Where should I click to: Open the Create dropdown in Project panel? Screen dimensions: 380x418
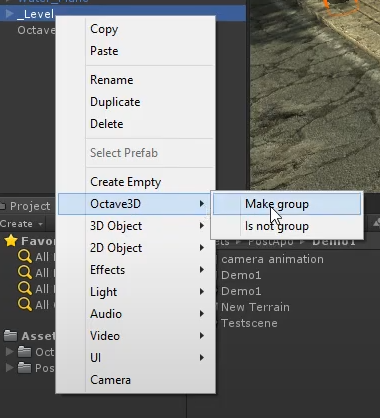tap(21, 224)
